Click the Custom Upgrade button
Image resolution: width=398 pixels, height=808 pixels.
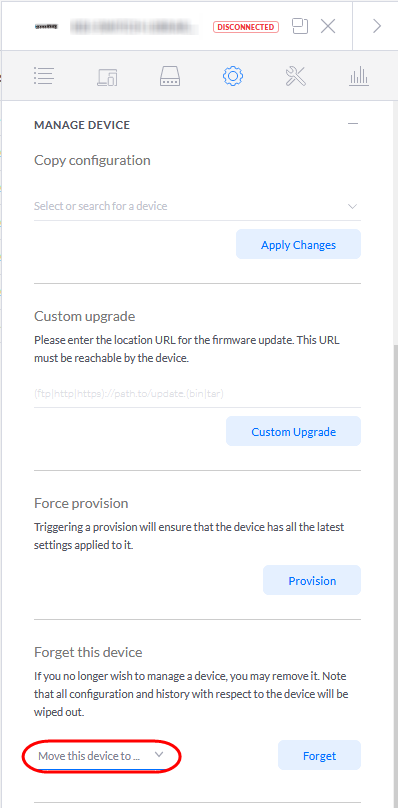tap(293, 431)
